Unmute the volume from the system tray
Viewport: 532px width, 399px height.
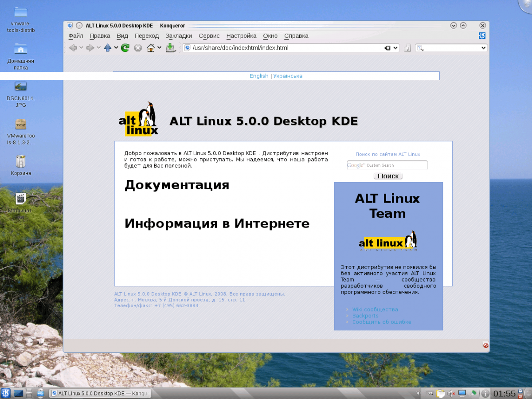(451, 393)
